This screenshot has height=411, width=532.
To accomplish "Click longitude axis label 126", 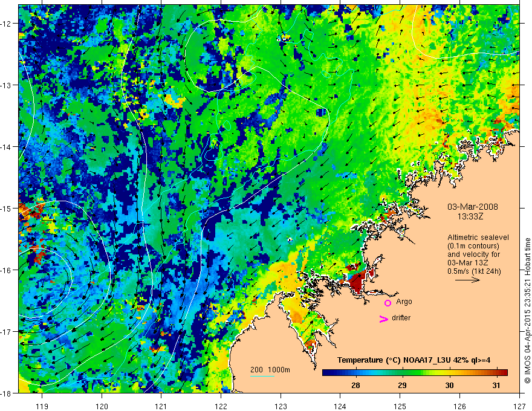I will [x=459, y=406].
